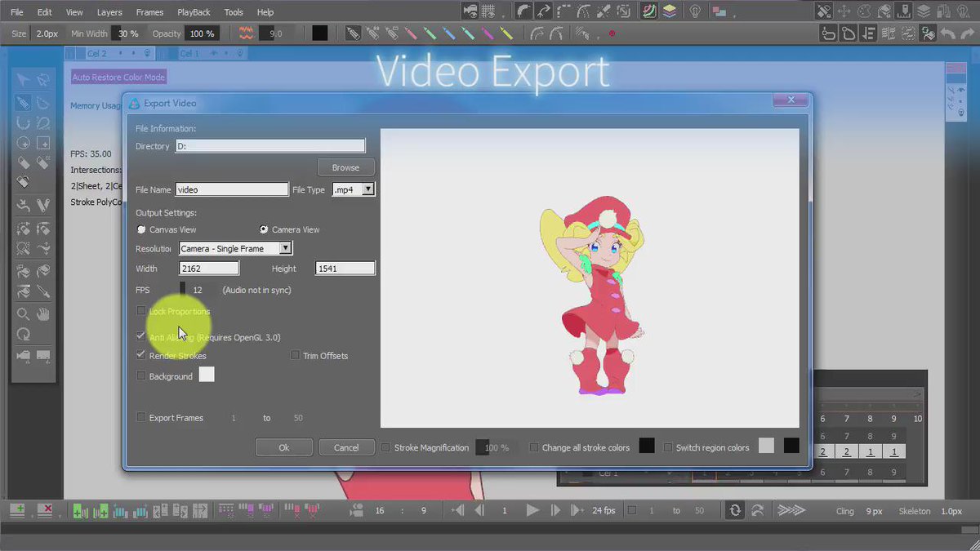Click the Directory input field
Image resolution: width=980 pixels, height=551 pixels.
point(270,146)
